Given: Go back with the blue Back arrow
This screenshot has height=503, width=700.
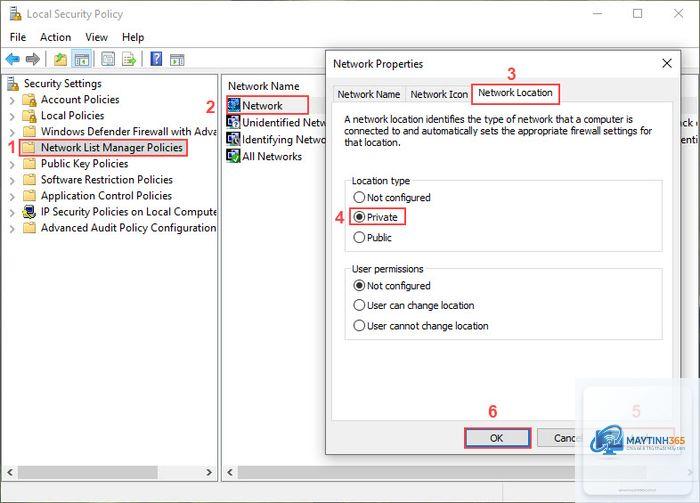Looking at the screenshot, I should (x=12, y=59).
